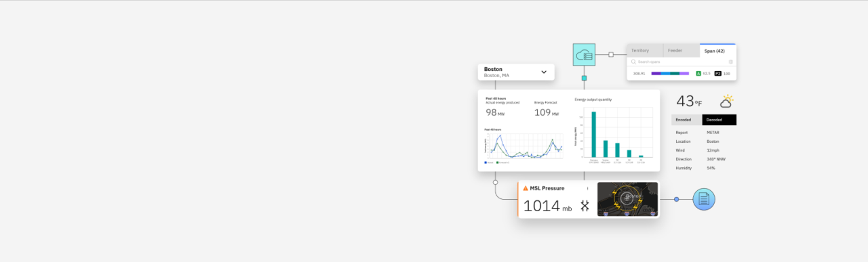The width and height of the screenshot is (868, 262).
Task: Click the tallest energy output bar
Action: [x=593, y=134]
